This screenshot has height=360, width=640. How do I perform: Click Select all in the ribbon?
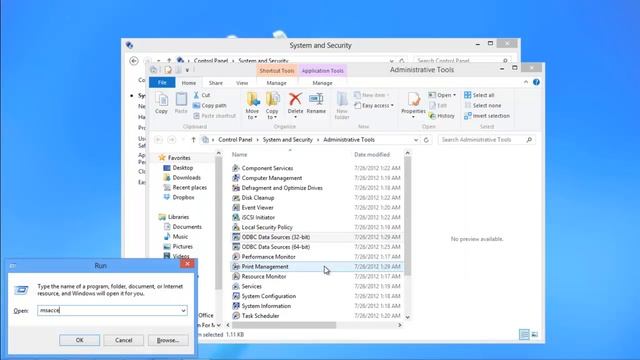pyautogui.click(x=479, y=95)
